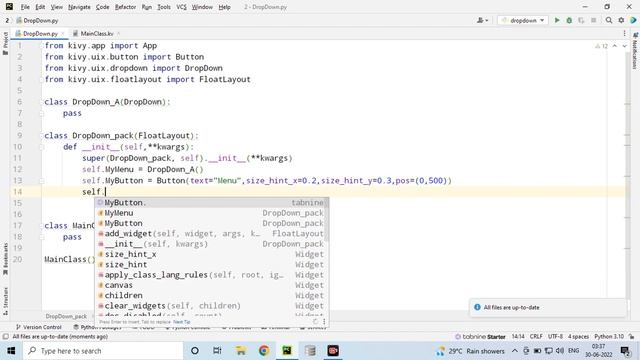Click Run with Coverage icon
The width and height of the screenshot is (640, 360).
[x=581, y=20]
